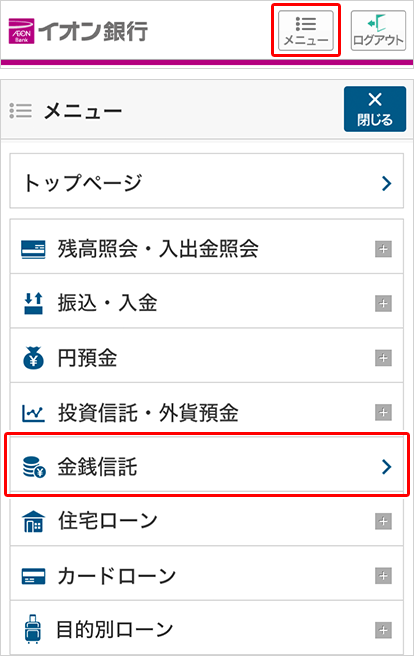
Task: Select 金銭信託 menu item
Action: [207, 464]
